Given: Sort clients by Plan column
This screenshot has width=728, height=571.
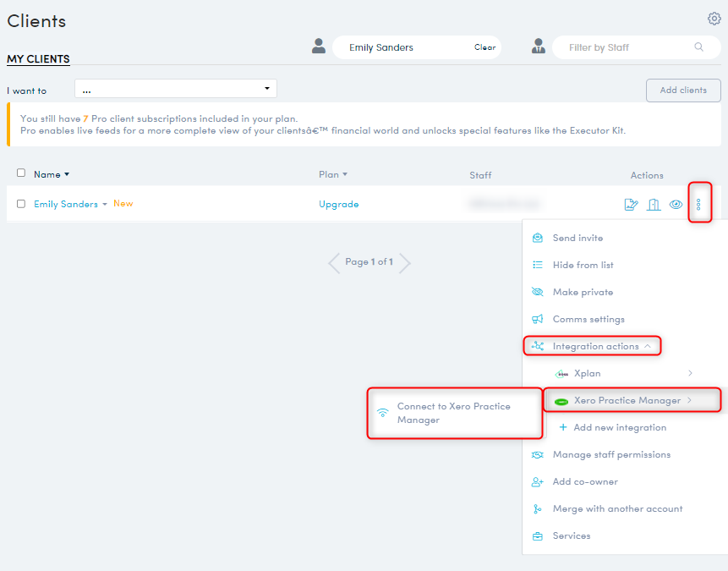Looking at the screenshot, I should [x=333, y=175].
